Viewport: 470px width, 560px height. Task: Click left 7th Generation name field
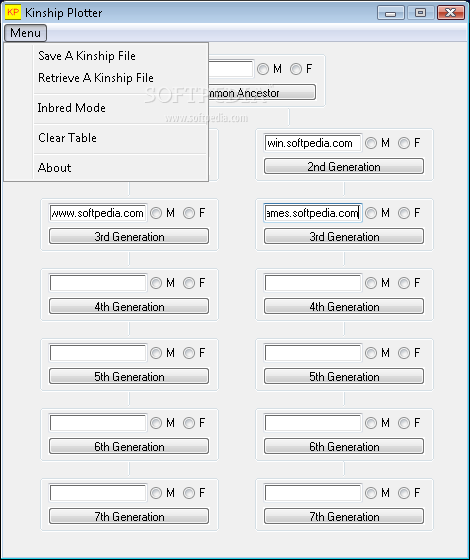pos(98,493)
